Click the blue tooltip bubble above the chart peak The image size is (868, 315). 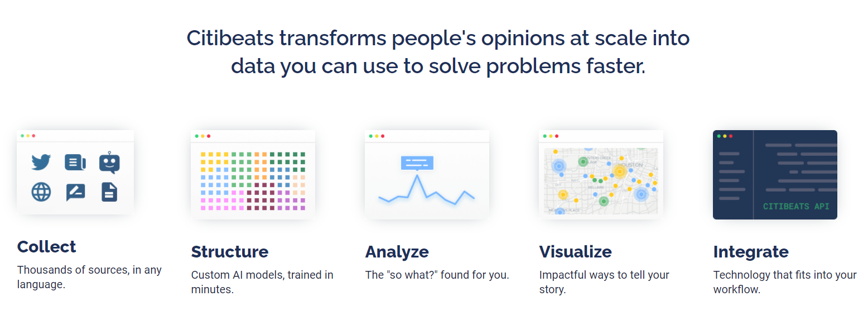[x=417, y=163]
